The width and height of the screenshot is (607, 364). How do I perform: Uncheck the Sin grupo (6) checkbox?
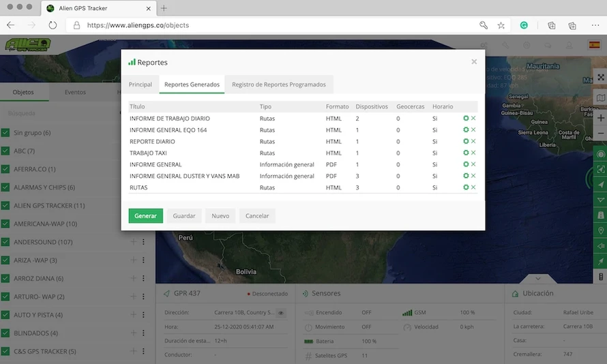click(x=5, y=133)
